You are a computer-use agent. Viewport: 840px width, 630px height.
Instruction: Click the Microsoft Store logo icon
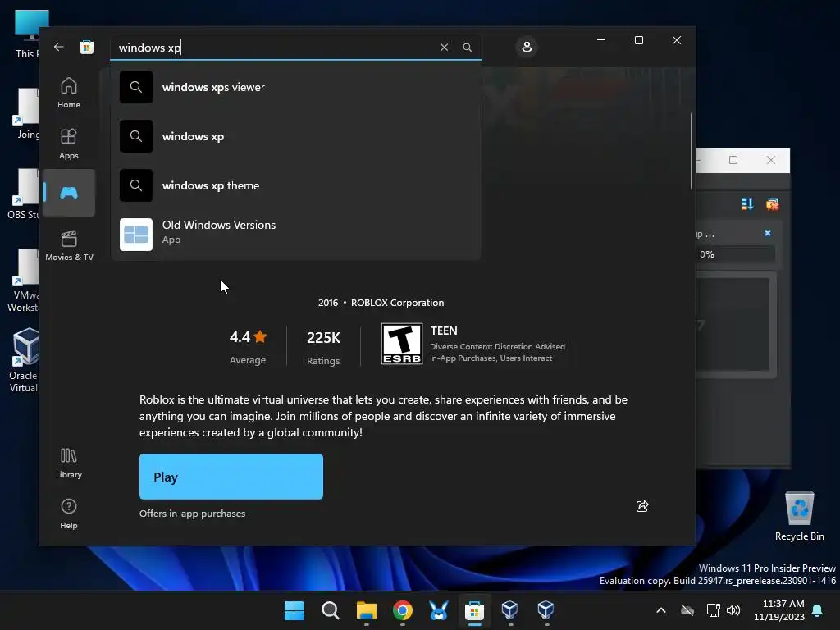click(x=86, y=47)
